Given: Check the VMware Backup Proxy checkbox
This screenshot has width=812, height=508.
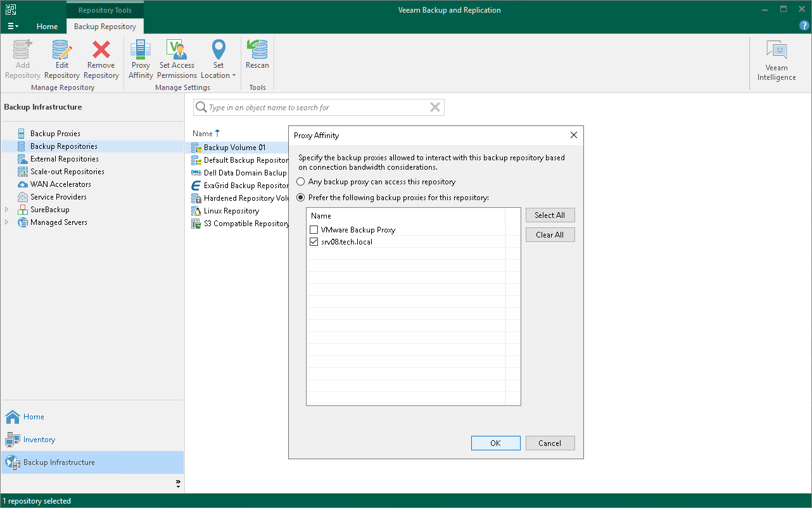Looking at the screenshot, I should point(314,230).
